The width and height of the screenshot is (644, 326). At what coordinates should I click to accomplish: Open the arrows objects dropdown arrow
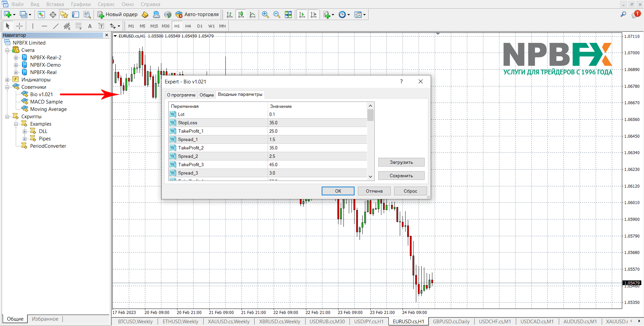click(119, 26)
